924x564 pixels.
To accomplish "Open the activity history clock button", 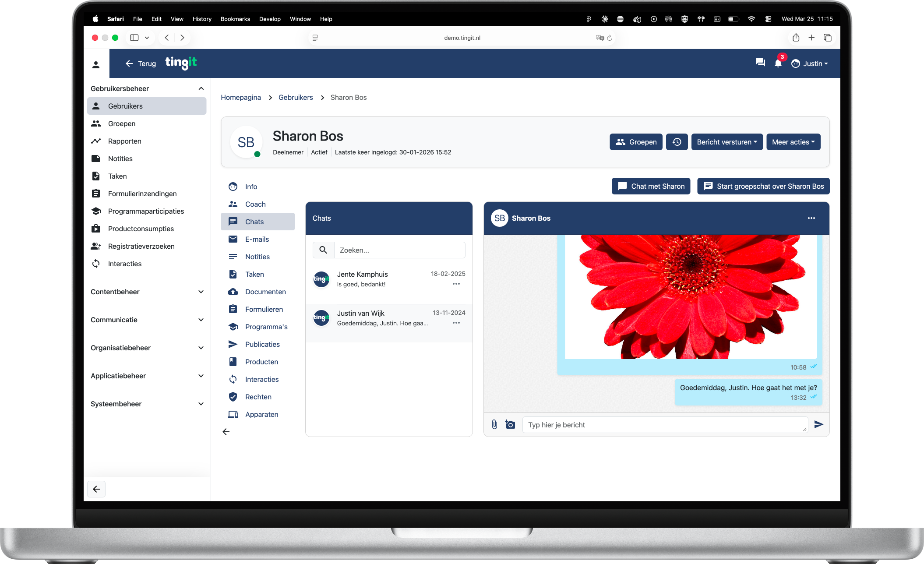I will coord(677,142).
